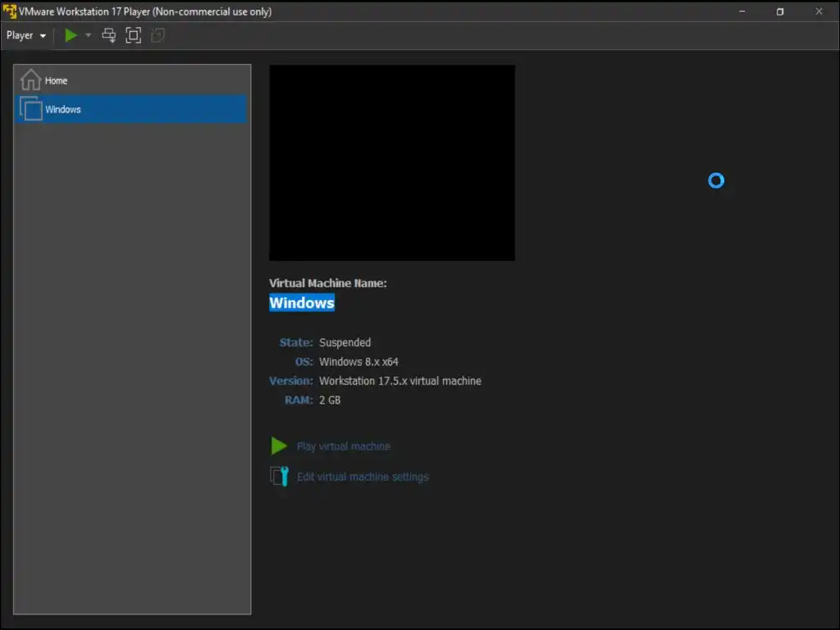
Task: Expand the power options arrow beside play
Action: 89,35
